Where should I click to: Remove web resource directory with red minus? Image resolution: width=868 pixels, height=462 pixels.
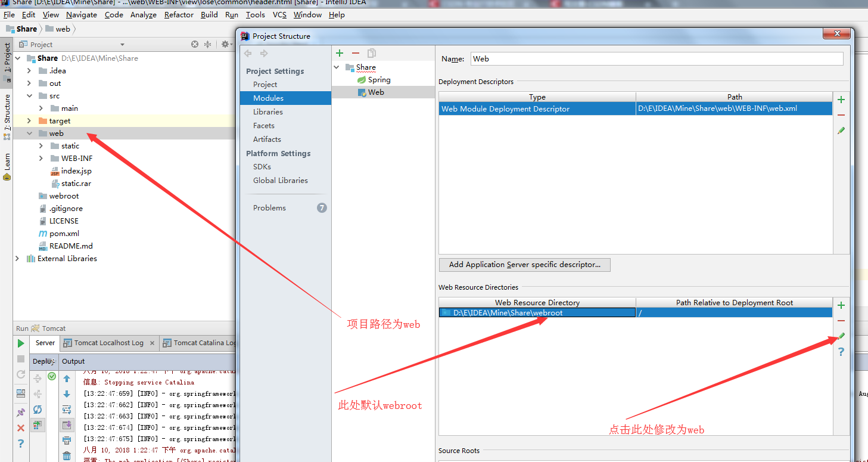841,321
